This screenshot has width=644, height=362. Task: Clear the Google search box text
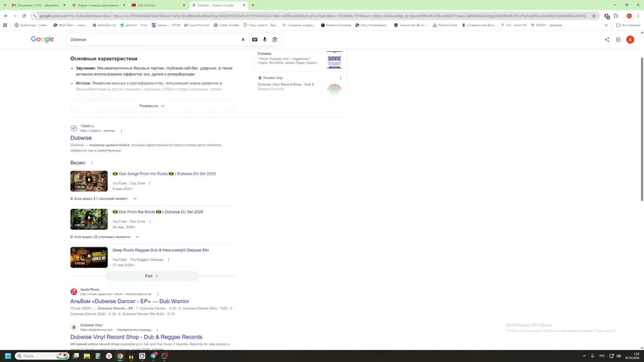pyautogui.click(x=243, y=39)
